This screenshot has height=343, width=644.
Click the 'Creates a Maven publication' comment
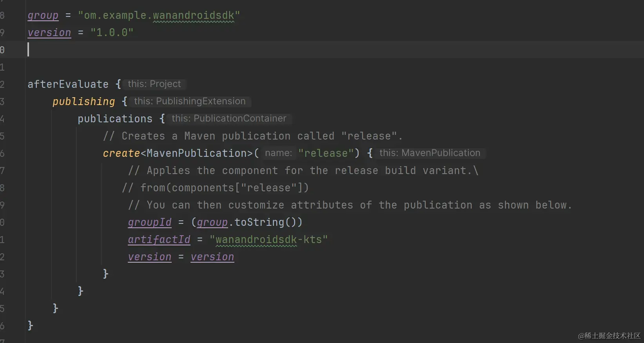(252, 136)
